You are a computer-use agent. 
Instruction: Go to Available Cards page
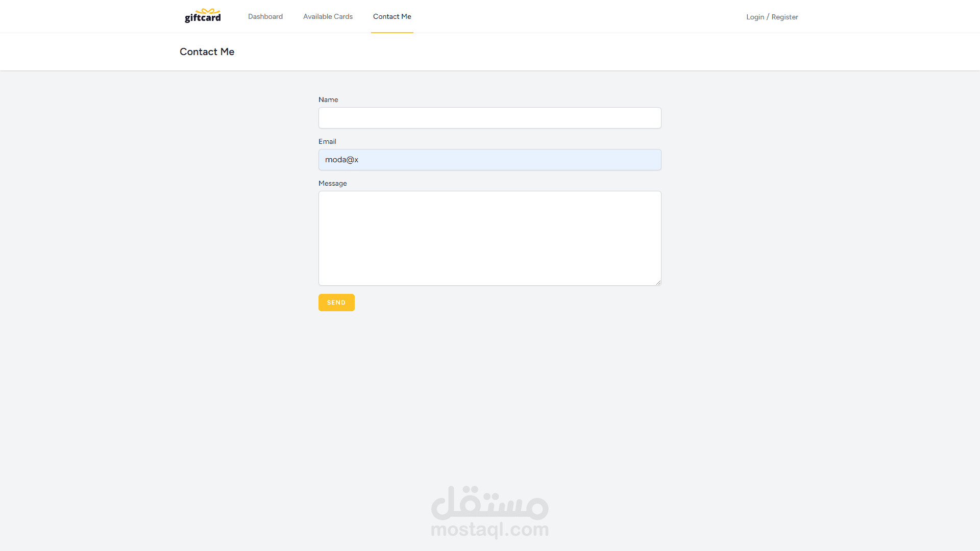click(x=328, y=16)
